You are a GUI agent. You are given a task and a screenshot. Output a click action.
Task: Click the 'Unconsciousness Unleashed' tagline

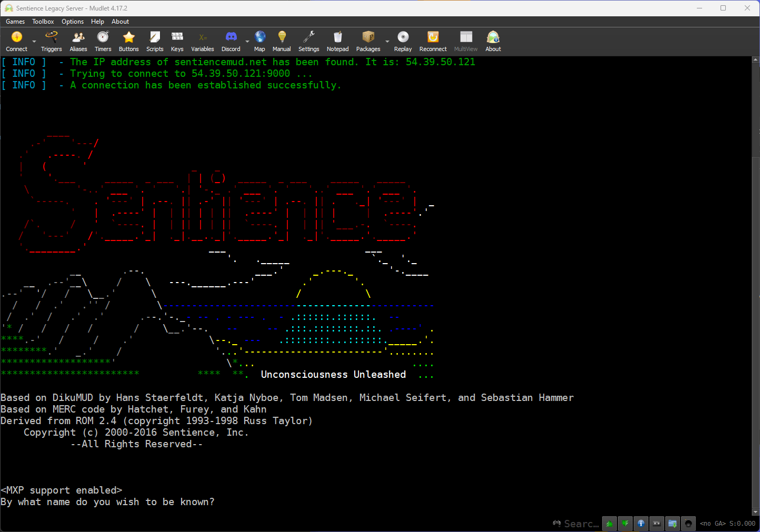click(334, 375)
